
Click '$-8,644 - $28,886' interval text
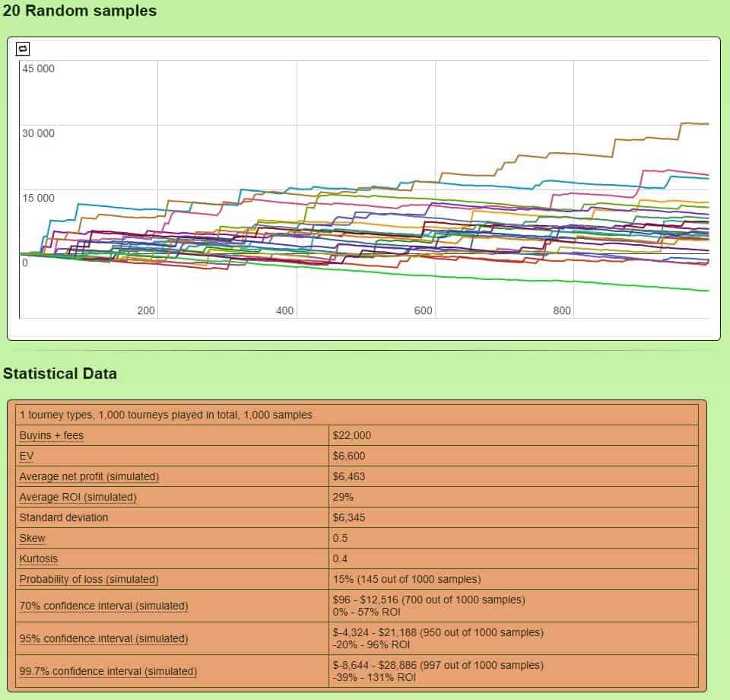point(375,665)
